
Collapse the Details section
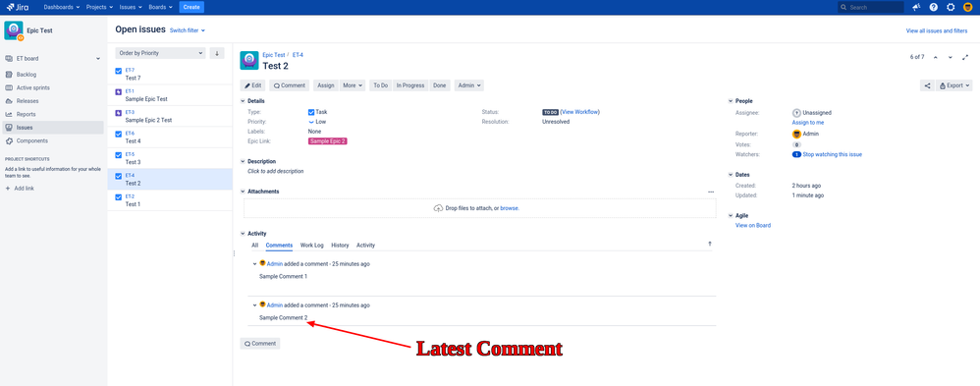pyautogui.click(x=244, y=101)
